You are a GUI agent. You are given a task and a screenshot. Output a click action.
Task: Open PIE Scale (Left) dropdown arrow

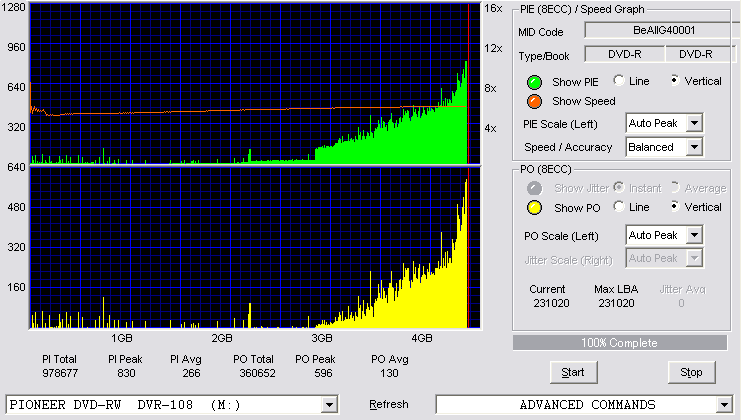(x=694, y=123)
